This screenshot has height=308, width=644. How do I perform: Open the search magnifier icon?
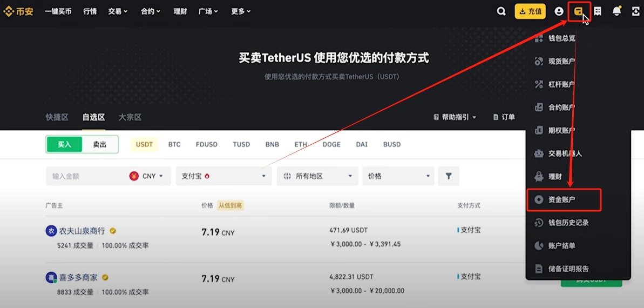[501, 11]
